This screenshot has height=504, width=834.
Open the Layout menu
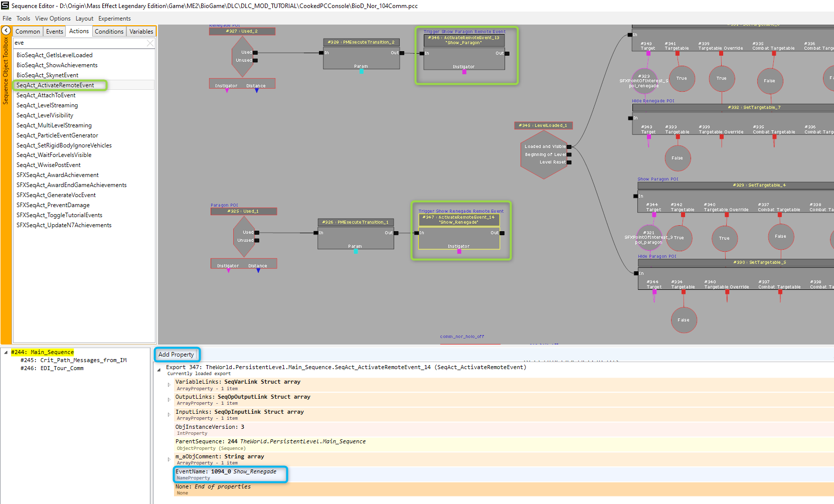[84, 19]
